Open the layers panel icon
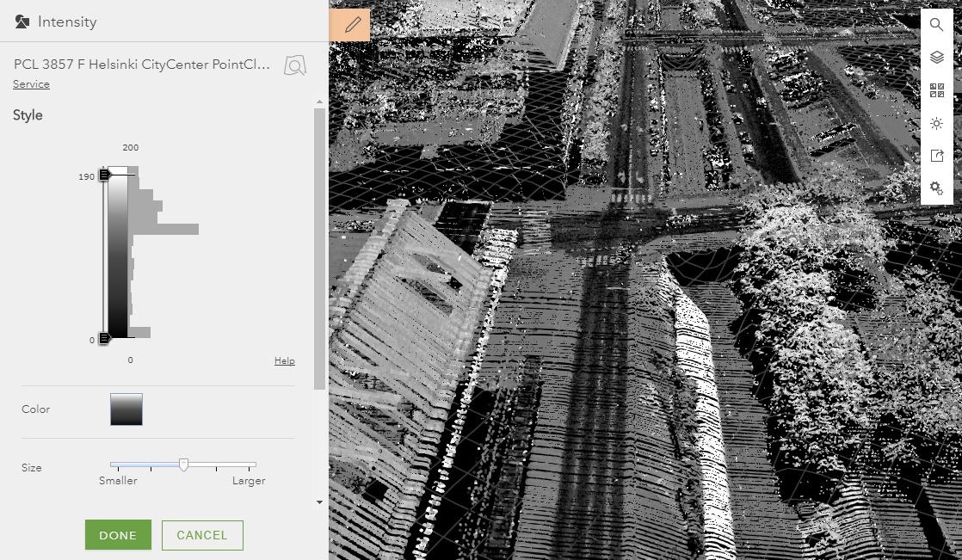962x560 pixels. tap(936, 58)
